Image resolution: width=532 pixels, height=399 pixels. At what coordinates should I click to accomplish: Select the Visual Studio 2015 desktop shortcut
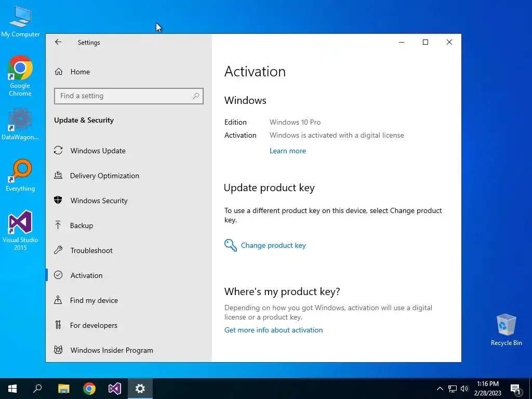point(20,230)
